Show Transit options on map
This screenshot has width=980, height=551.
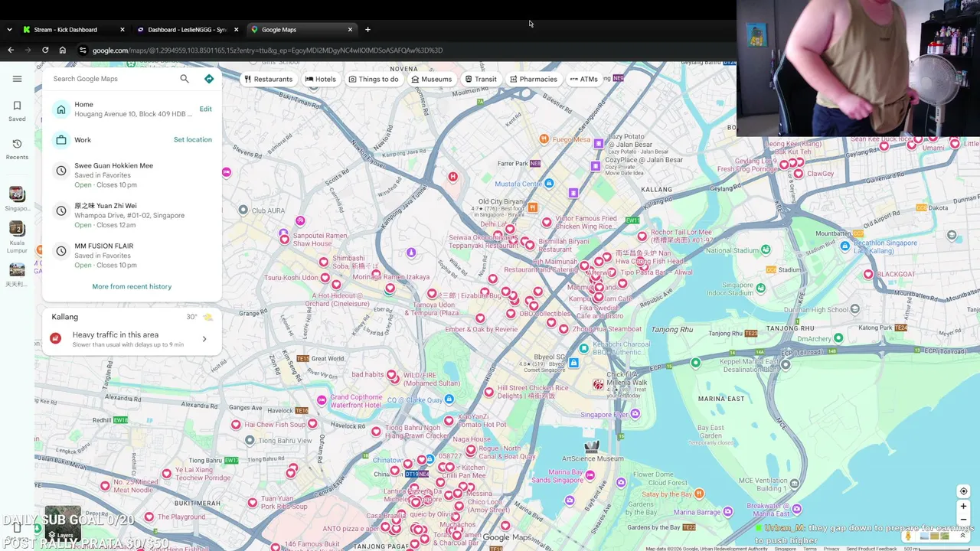pos(481,79)
